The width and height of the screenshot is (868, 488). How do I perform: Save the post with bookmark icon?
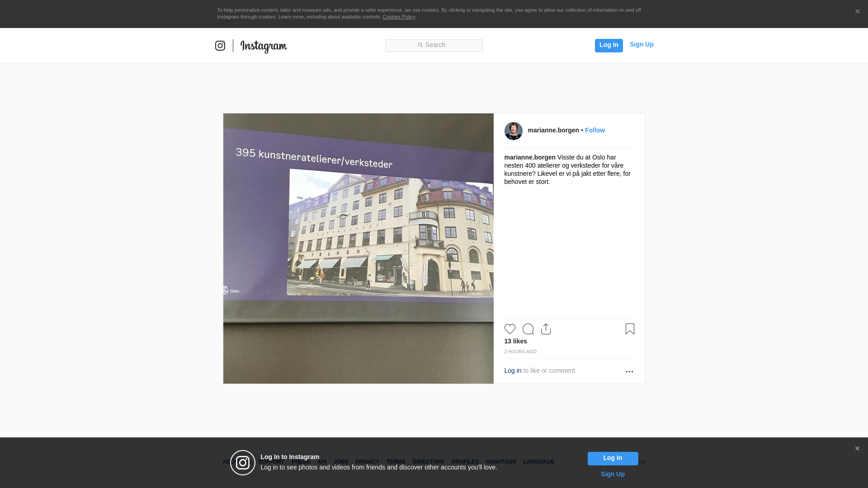[x=630, y=329]
